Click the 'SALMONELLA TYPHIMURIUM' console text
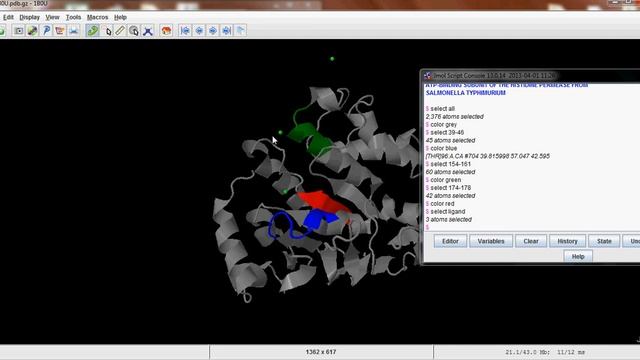The height and width of the screenshot is (360, 640). click(465, 93)
